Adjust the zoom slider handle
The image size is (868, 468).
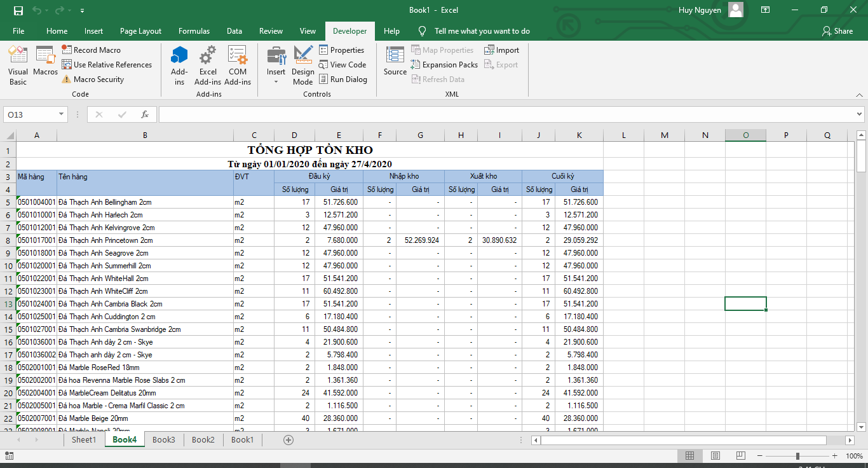[x=797, y=456]
